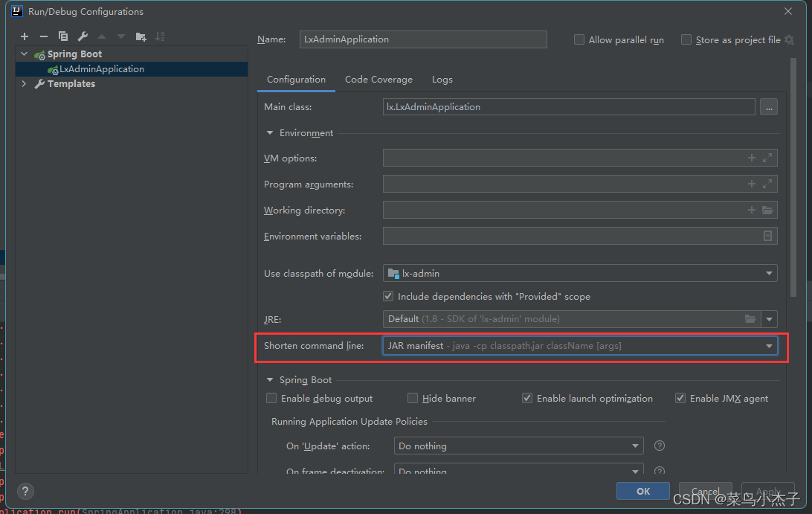
Task: Create new folder icon in toolbar
Action: (x=141, y=36)
